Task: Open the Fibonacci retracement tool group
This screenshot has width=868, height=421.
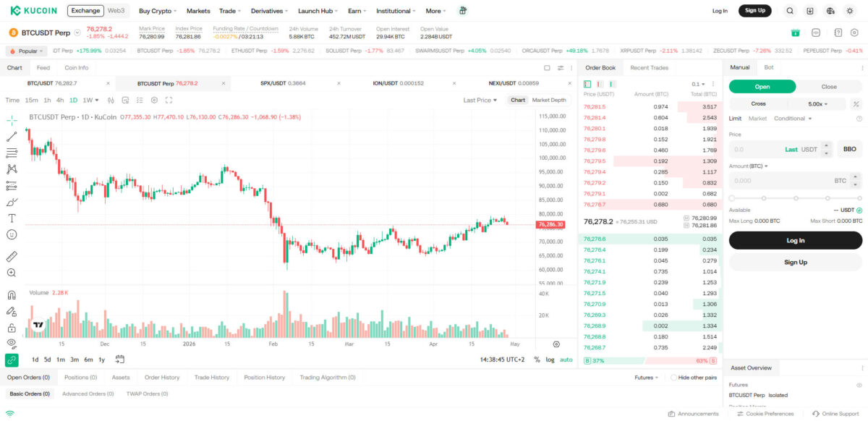Action: (12, 153)
